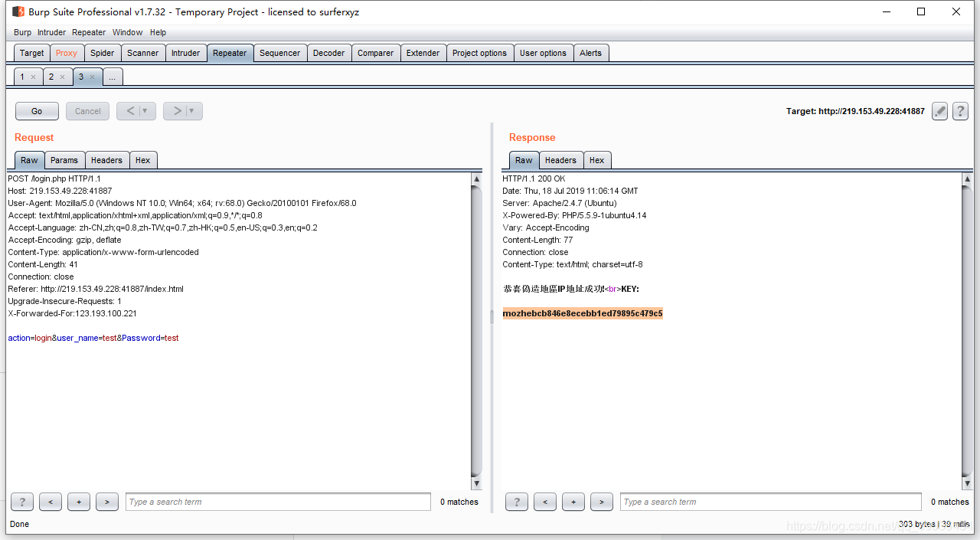Show request Raw view
980x540 pixels.
pos(29,160)
